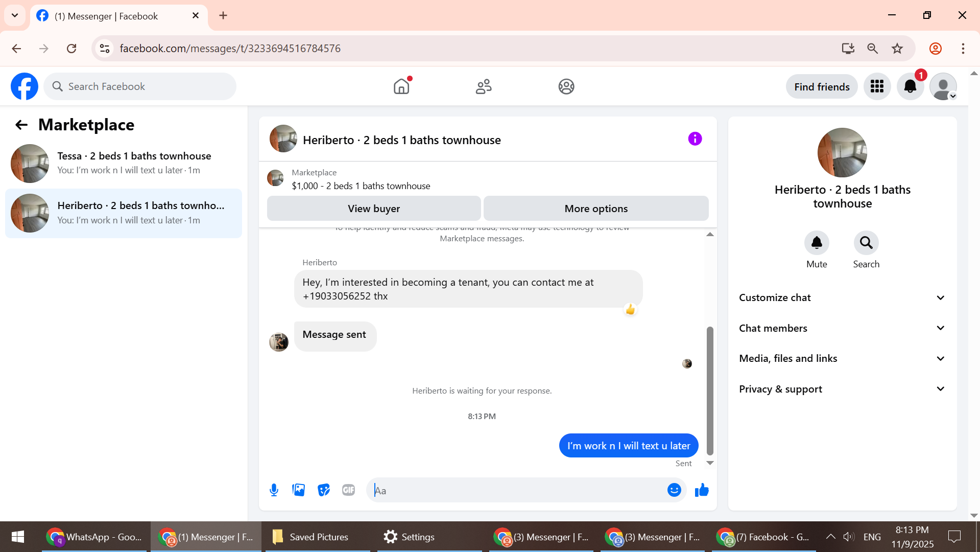Viewport: 980px width, 552px height.
Task: Open the browser zoom indicator
Action: click(x=872, y=49)
